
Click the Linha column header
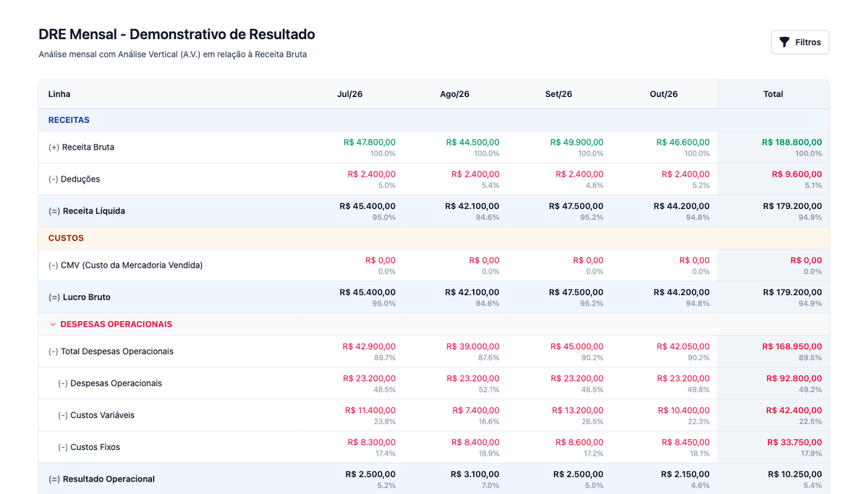coord(59,94)
